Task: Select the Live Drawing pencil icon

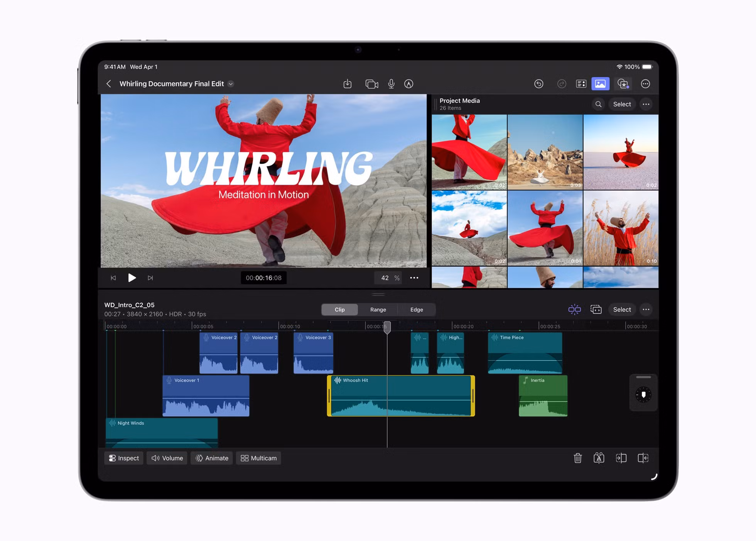Action: (409, 84)
